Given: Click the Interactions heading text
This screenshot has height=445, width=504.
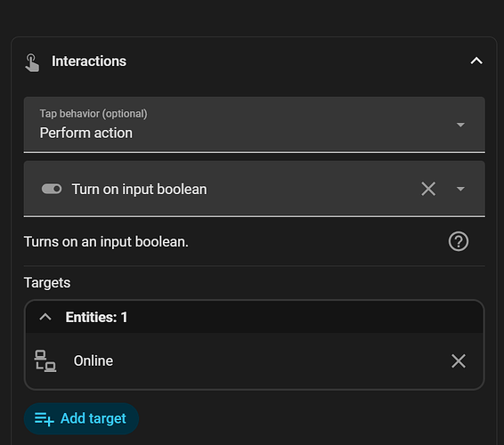Looking at the screenshot, I should tap(89, 61).
